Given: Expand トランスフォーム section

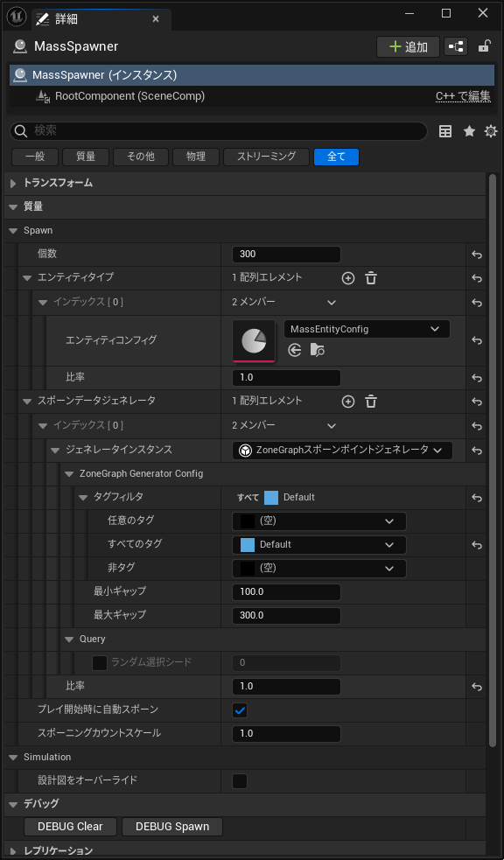Looking at the screenshot, I should click(13, 184).
